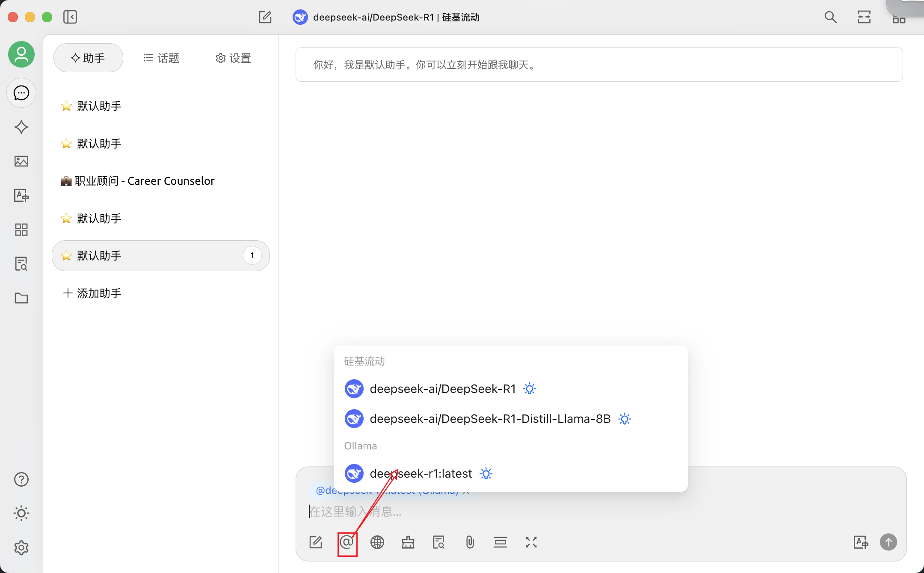The width and height of the screenshot is (924, 573).
Task: Switch to the 助手 tab
Action: tap(88, 58)
